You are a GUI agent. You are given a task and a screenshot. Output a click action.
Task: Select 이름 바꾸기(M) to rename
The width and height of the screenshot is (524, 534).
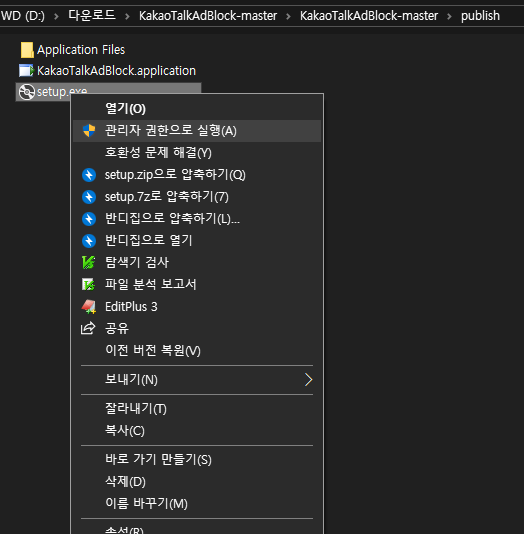(x=197, y=503)
